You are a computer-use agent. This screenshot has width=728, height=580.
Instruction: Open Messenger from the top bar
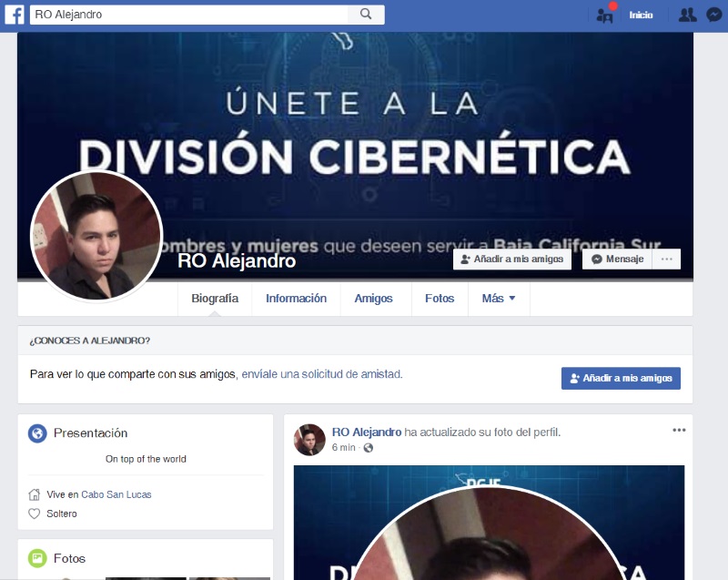click(x=713, y=15)
